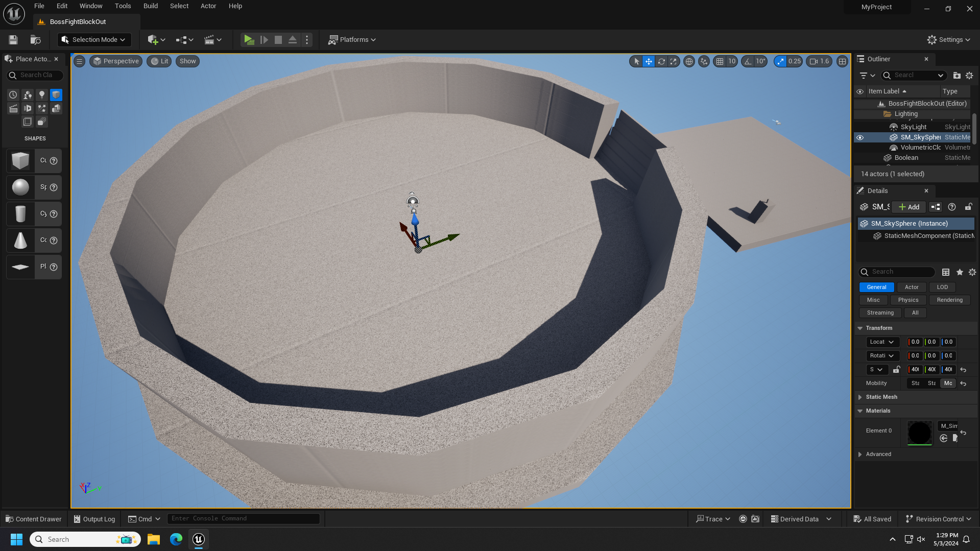This screenshot has width=980, height=551.
Task: Open the Tools menu
Action: pyautogui.click(x=123, y=6)
